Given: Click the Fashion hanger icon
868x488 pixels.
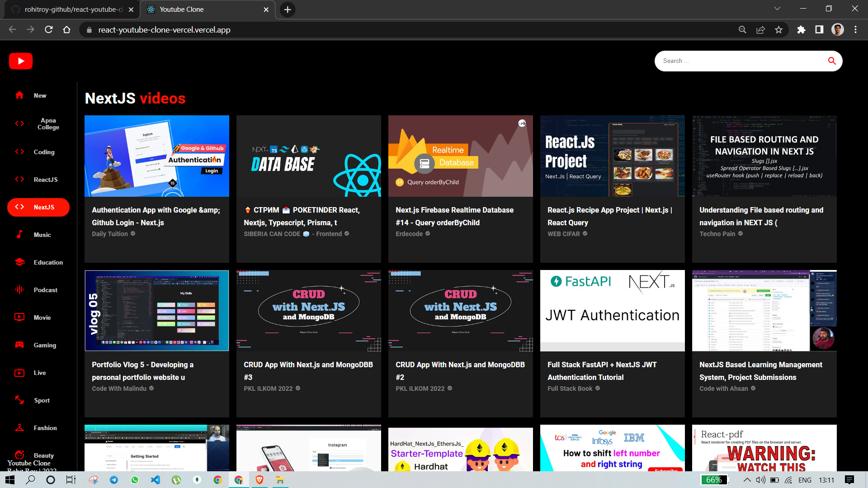Looking at the screenshot, I should 19,428.
